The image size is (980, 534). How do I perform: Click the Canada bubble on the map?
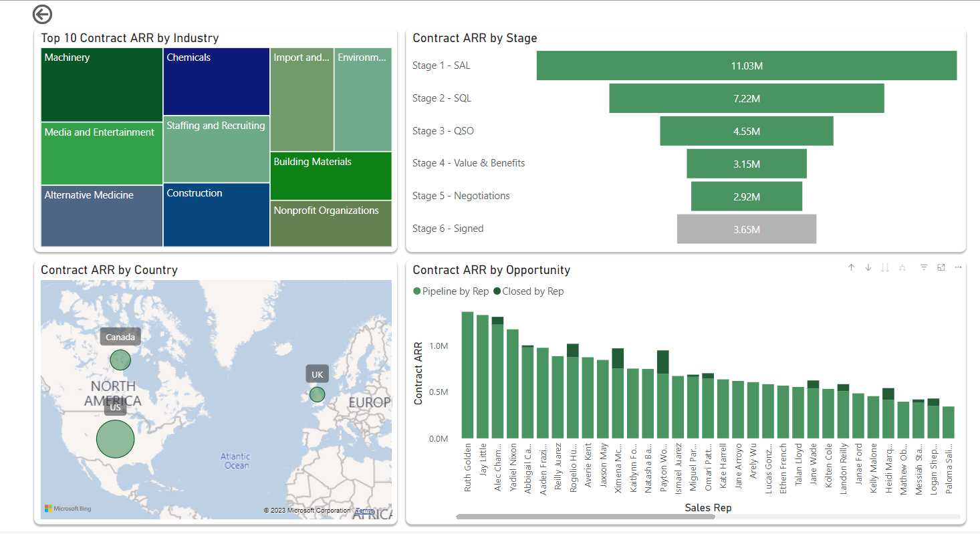tap(120, 360)
